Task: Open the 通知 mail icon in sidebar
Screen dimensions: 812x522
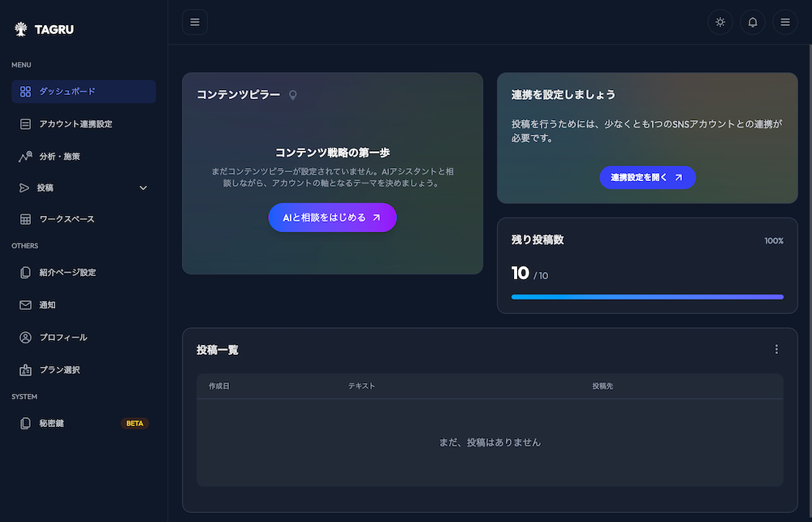Action: 25,304
